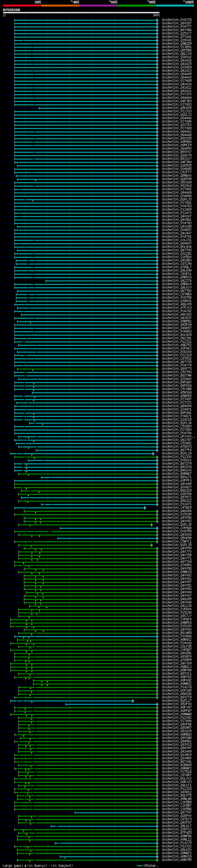Select label UniRef100_P12471
The image size is (197, 868).
(x=177, y=504)
